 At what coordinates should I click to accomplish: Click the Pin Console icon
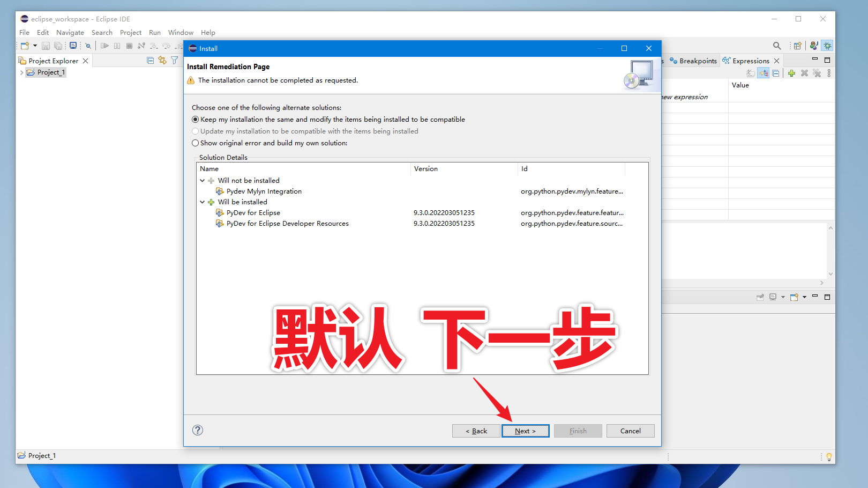[760, 297]
